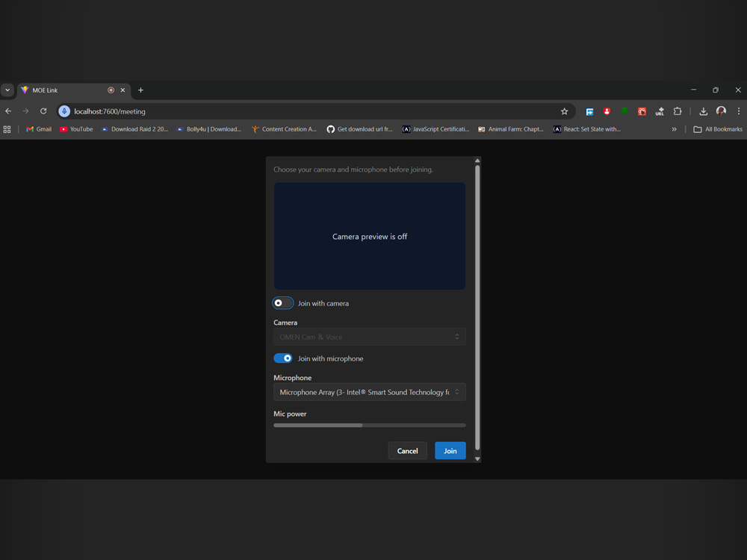Open the Microphone device dropdown
This screenshot has width=747, height=560.
click(369, 392)
